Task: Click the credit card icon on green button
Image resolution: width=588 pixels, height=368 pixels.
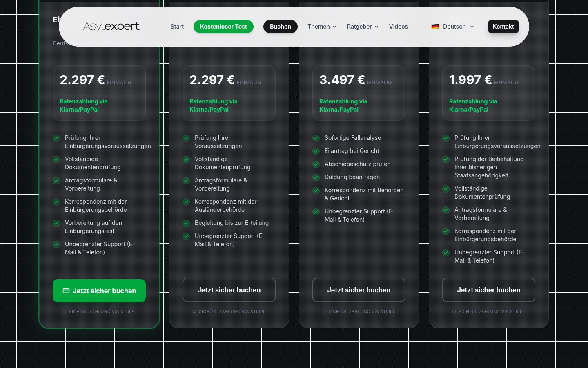Action: [x=66, y=291]
